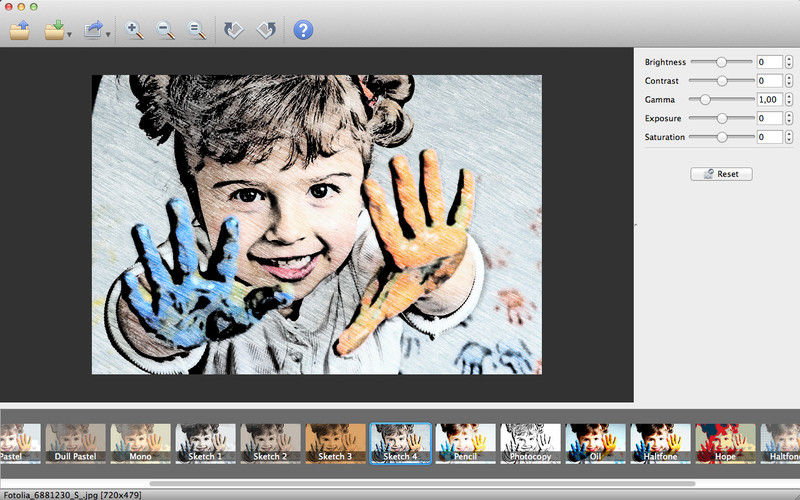Screen dimensions: 800x500
Task: Zoom out with the minus magnifier
Action: click(x=165, y=30)
